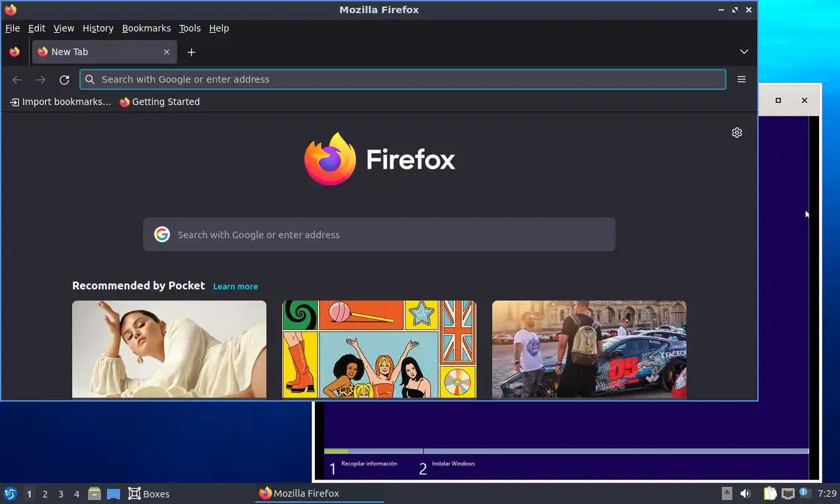Click Learn more Pocket link

236,287
